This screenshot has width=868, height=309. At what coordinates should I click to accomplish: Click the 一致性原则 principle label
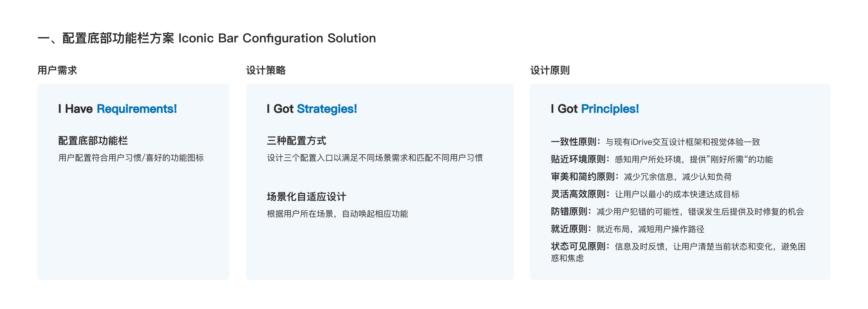click(x=574, y=142)
